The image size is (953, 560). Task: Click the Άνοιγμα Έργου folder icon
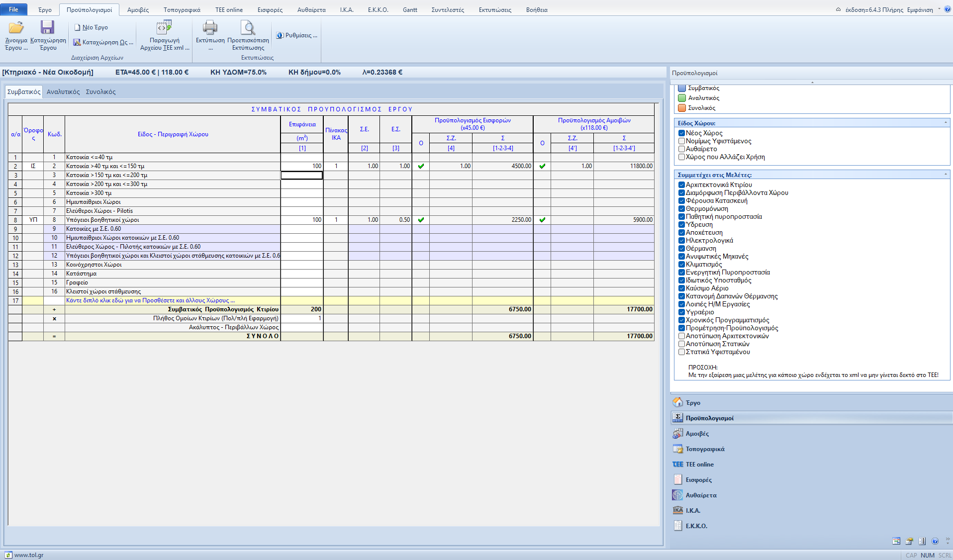tap(16, 28)
